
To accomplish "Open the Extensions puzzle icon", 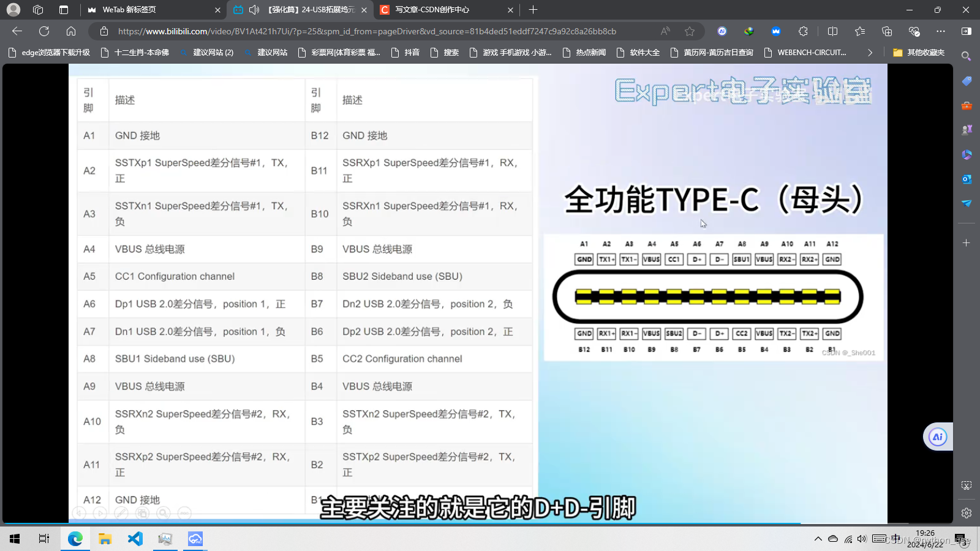I will click(x=803, y=31).
